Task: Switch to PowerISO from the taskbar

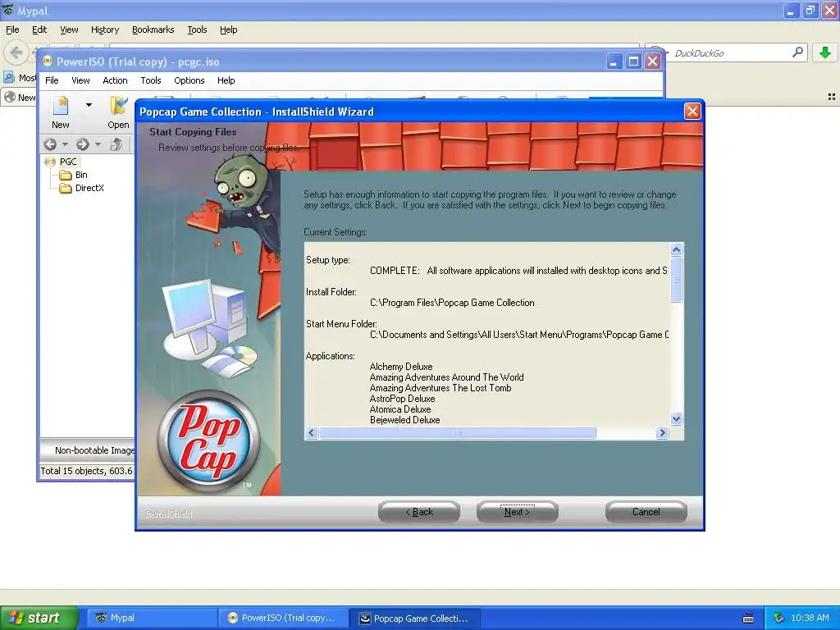Action: [283, 618]
